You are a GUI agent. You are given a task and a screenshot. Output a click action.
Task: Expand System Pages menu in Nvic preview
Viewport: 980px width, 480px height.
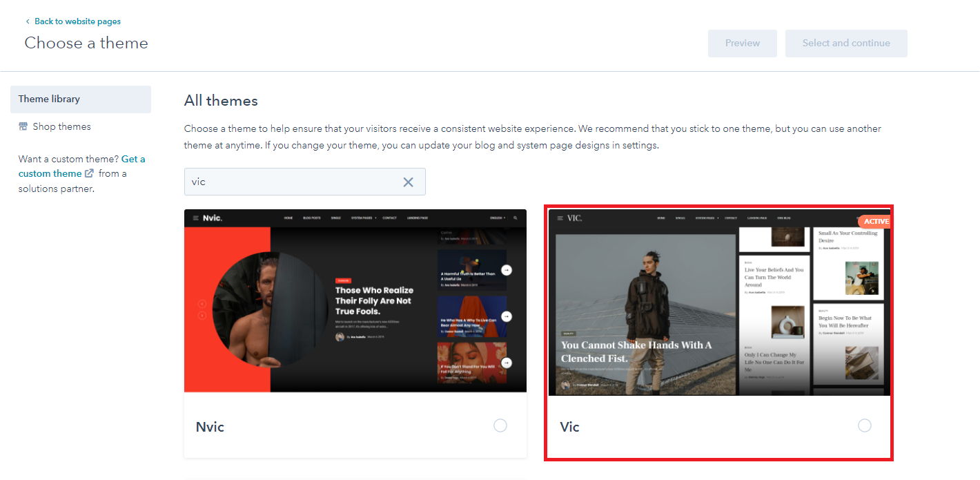pos(363,218)
